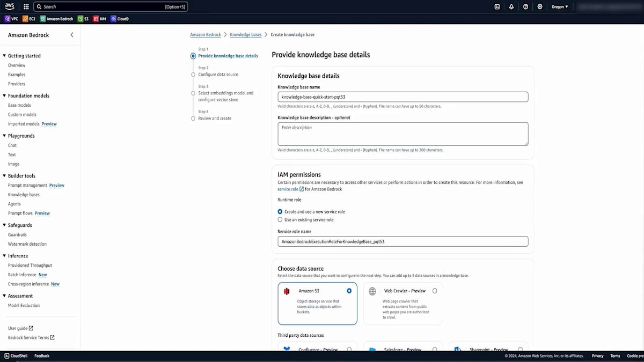644x362 pixels.
Task: Open Watermark detection in the sidebar
Action: (x=27, y=244)
